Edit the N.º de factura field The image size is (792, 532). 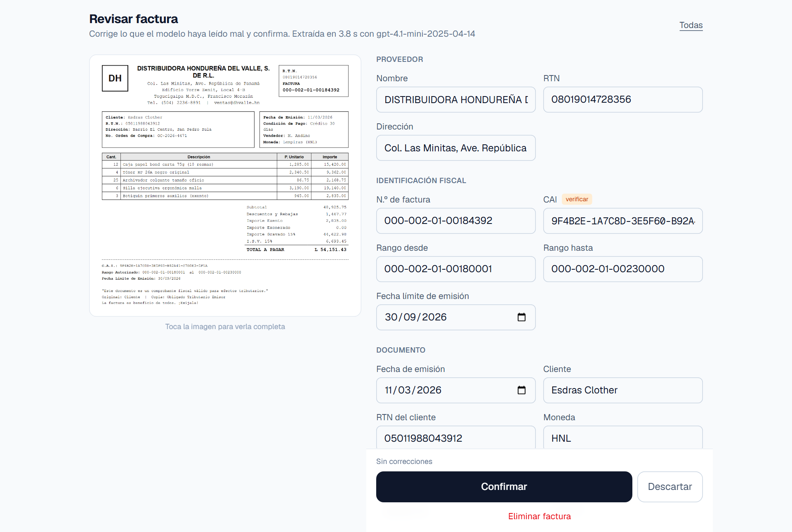click(x=456, y=221)
